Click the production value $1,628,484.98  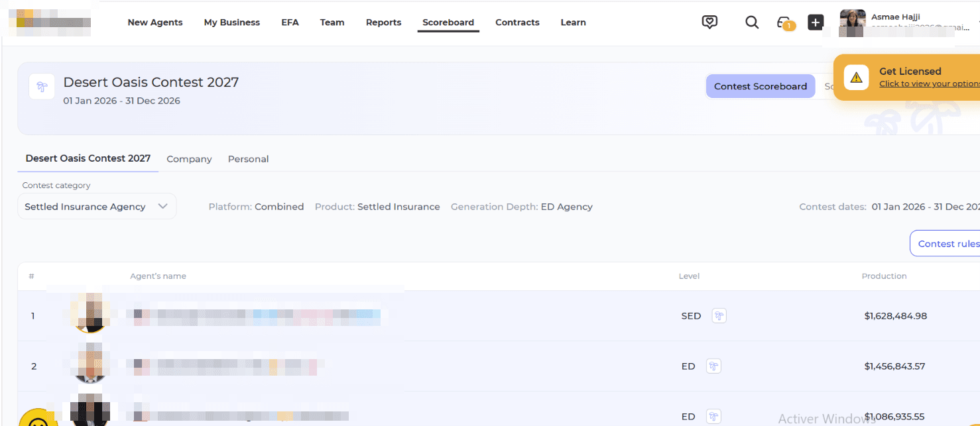click(x=896, y=316)
